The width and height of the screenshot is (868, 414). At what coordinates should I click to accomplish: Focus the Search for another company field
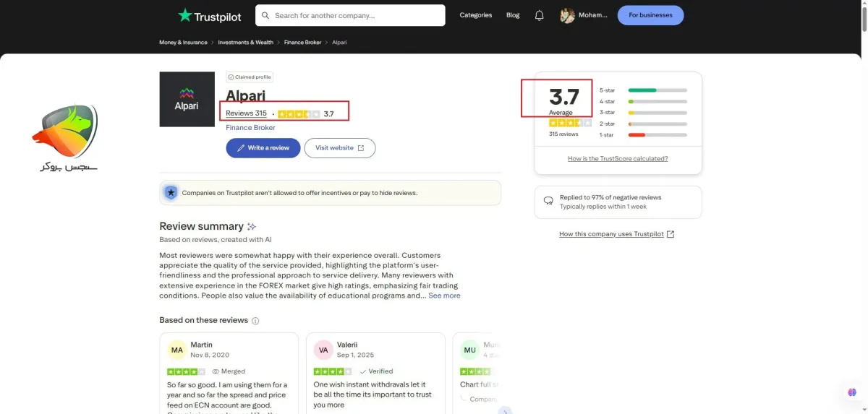350,15
